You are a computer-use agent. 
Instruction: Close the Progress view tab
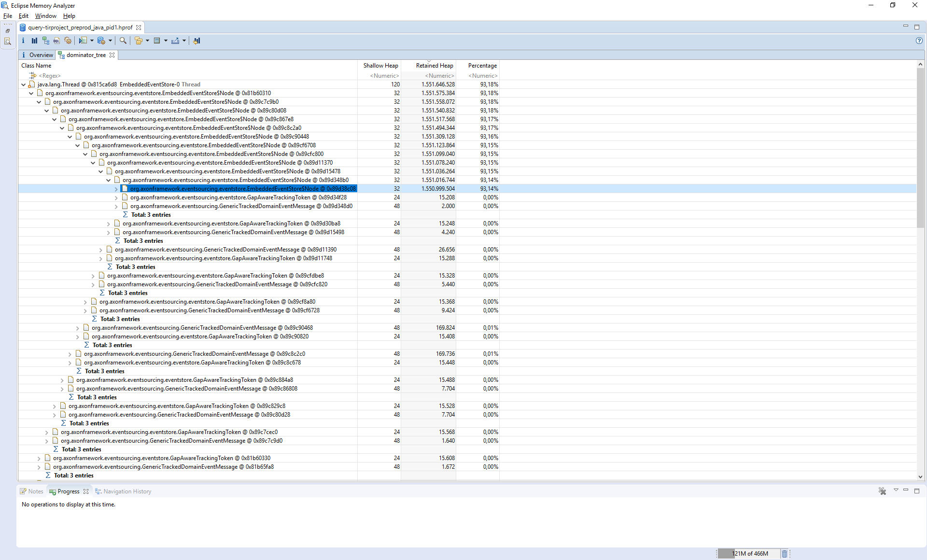pos(86,491)
